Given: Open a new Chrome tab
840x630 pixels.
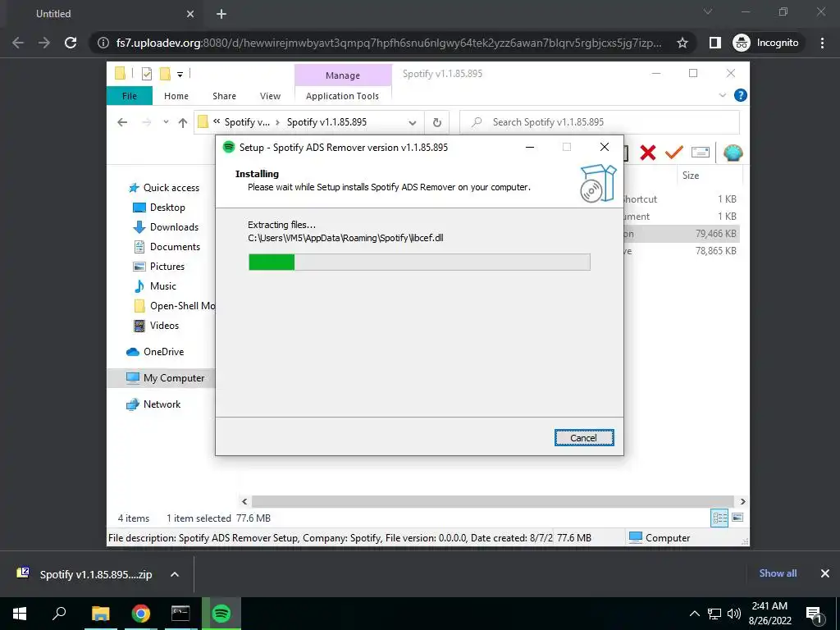Looking at the screenshot, I should [x=221, y=14].
